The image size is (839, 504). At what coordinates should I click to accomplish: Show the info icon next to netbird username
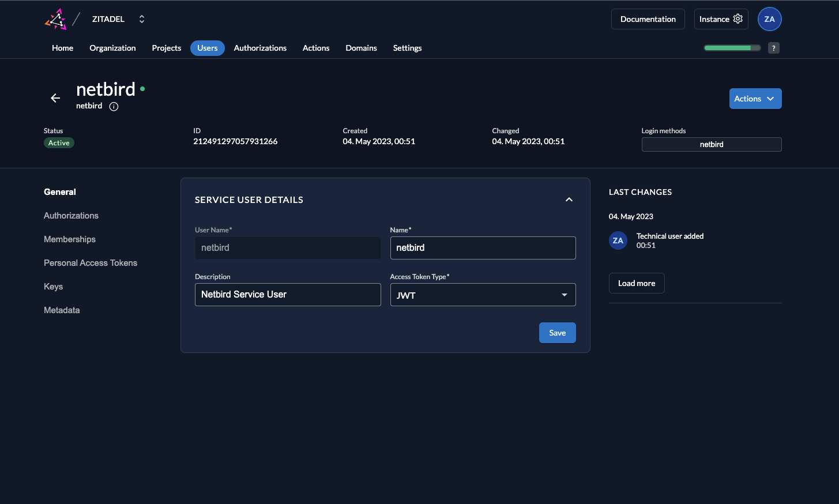click(x=114, y=106)
